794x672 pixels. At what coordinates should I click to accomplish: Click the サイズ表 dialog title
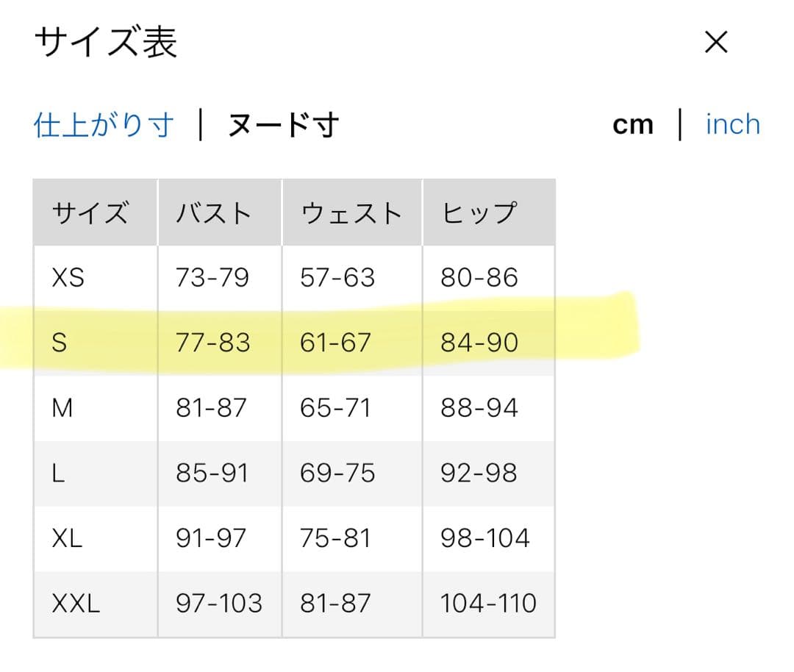point(106,43)
